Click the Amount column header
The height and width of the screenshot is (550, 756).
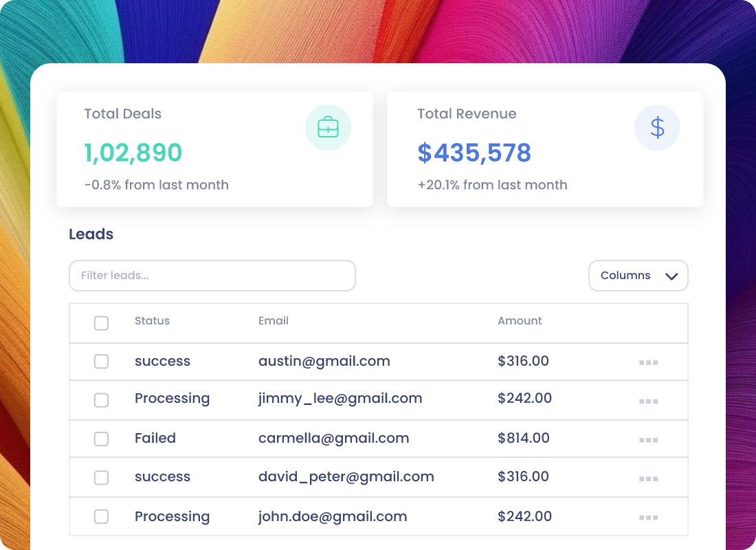(x=520, y=321)
